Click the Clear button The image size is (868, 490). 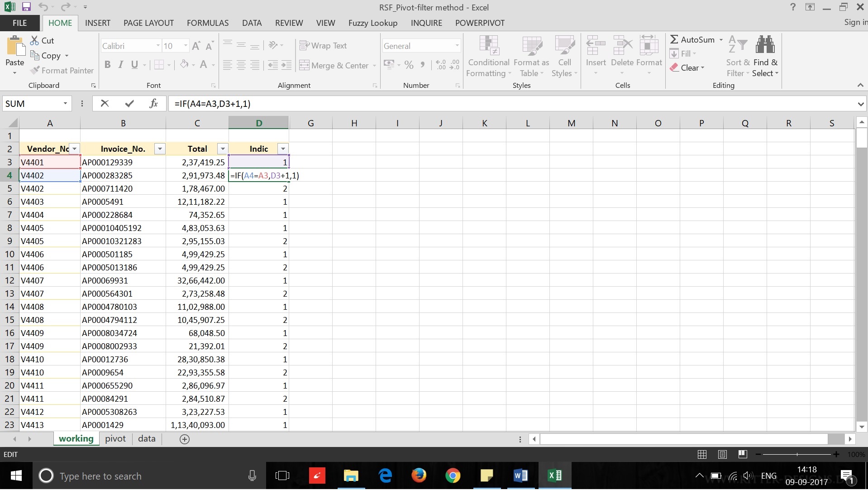687,67
